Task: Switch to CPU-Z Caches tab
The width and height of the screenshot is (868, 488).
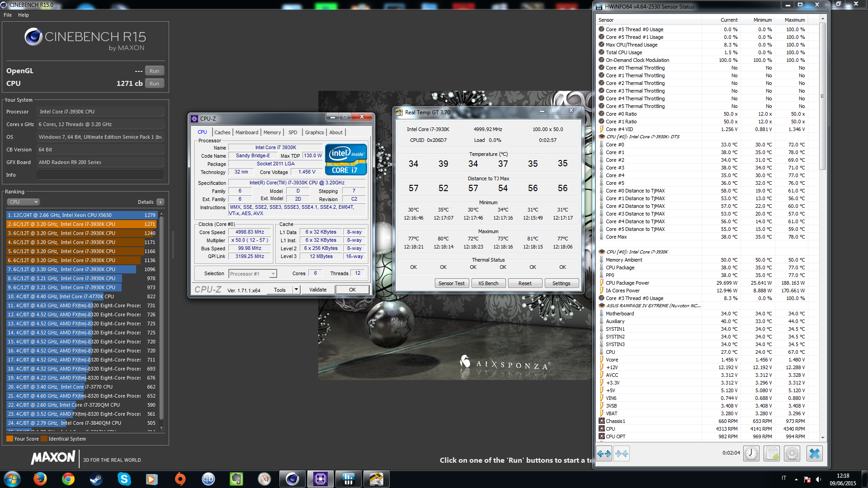Action: pos(222,132)
